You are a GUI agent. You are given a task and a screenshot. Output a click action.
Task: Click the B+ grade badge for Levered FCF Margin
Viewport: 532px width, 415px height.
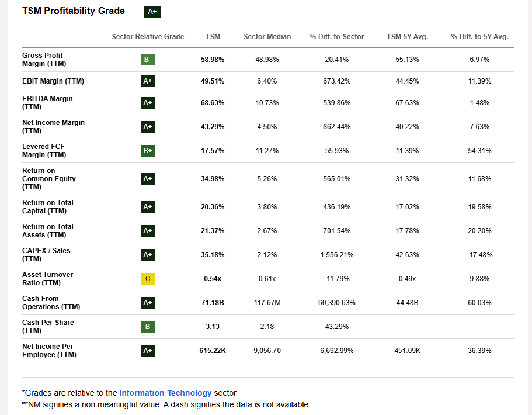click(x=148, y=151)
